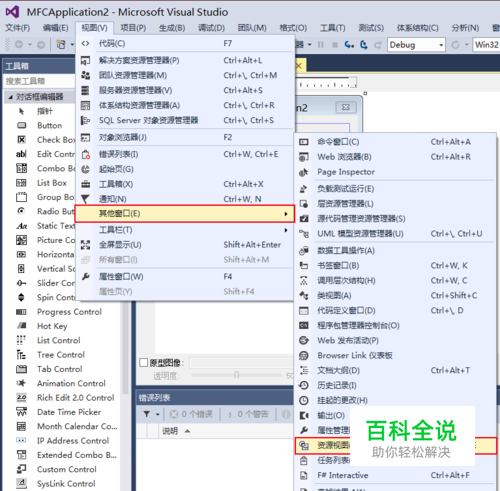The width and height of the screenshot is (500, 491).
Task: Close the dialog preview window
Action: click(346, 107)
